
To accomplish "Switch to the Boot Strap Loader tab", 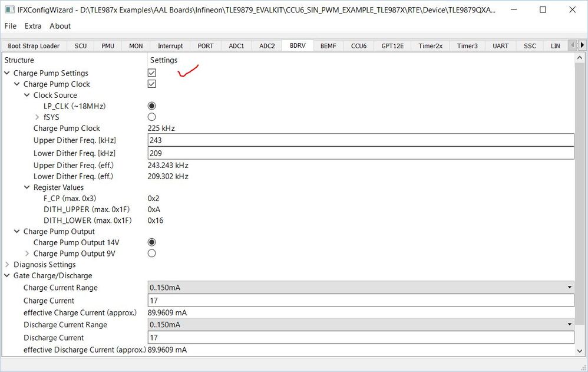I will 33,45.
